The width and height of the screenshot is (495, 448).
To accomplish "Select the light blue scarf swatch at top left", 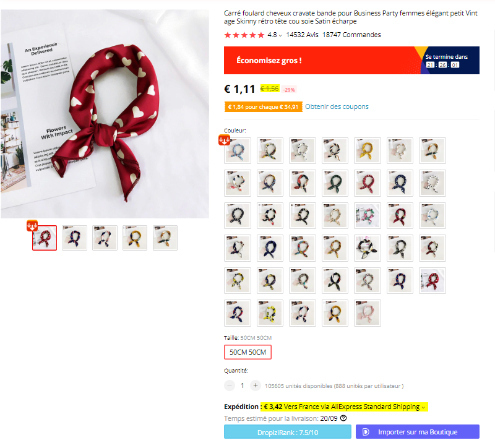I will pyautogui.click(x=238, y=150).
